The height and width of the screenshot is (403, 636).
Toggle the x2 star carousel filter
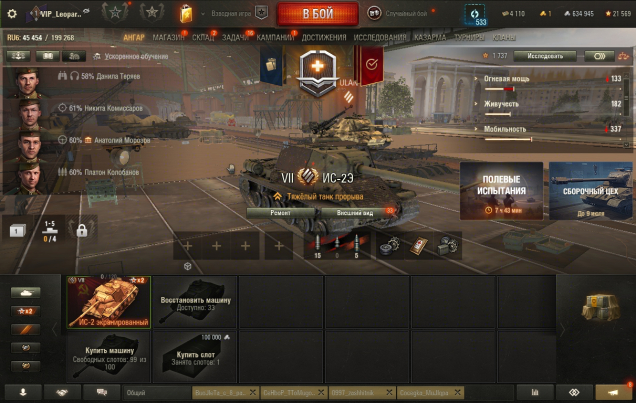25,311
